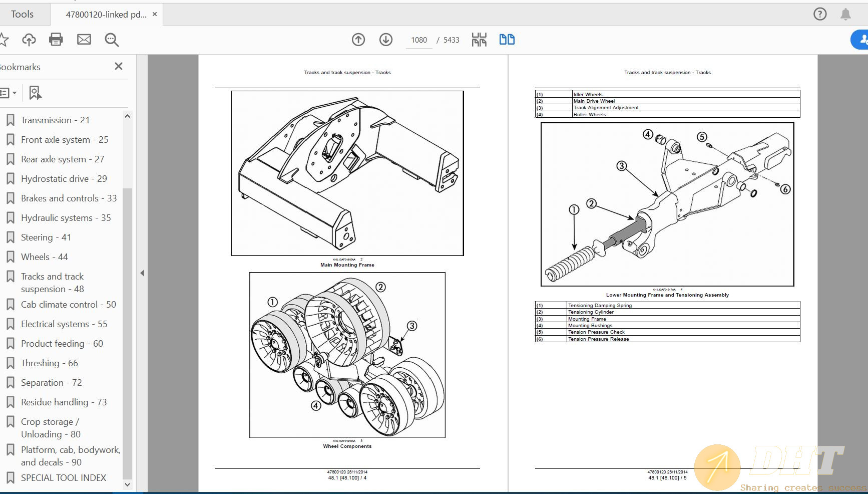Edit the page number field 1080
This screenshot has width=868, height=494.
[x=419, y=40]
